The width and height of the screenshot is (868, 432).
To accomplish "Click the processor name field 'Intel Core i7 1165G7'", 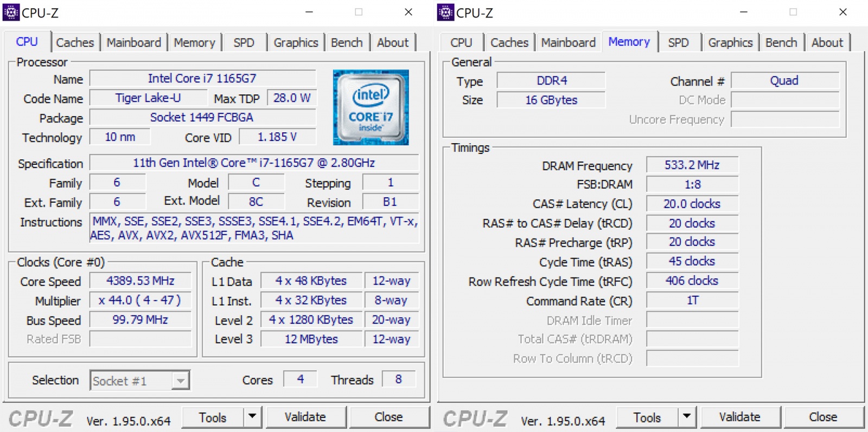I will 202,79.
